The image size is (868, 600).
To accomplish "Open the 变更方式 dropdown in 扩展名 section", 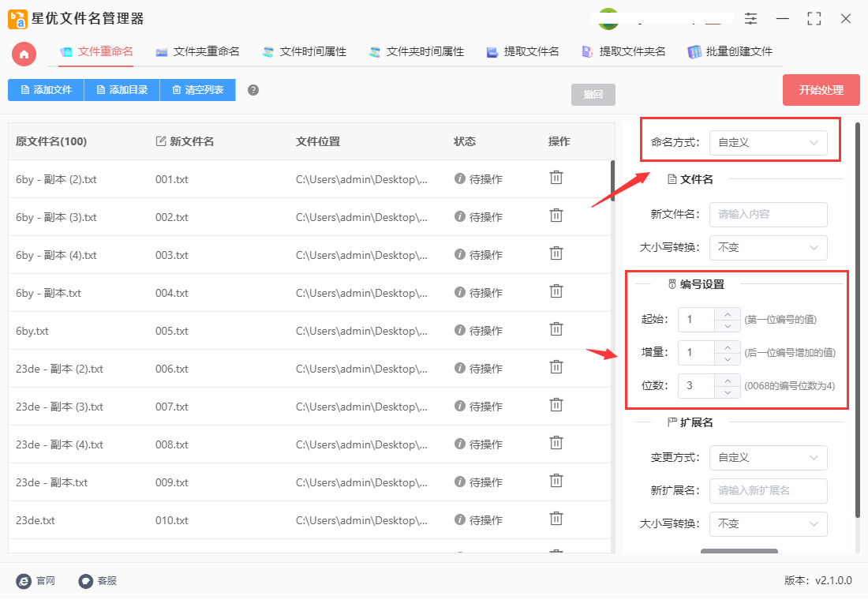I will click(x=768, y=458).
